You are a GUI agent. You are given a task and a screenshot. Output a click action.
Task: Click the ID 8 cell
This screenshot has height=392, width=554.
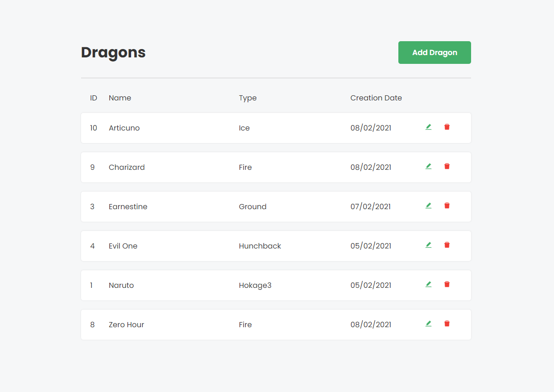coord(92,324)
